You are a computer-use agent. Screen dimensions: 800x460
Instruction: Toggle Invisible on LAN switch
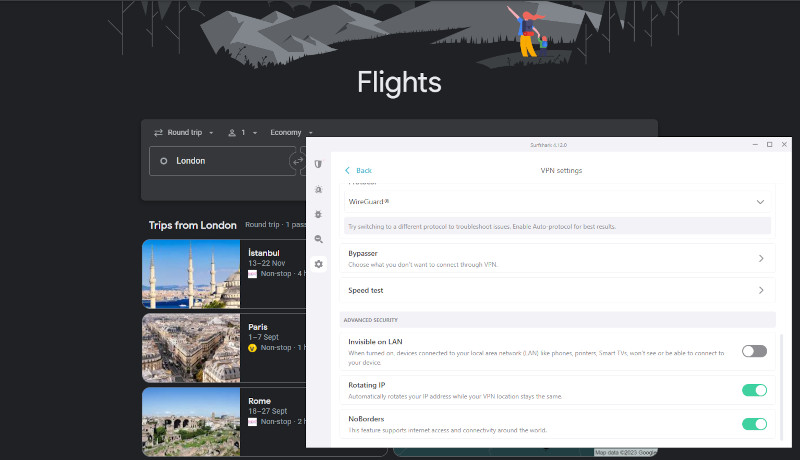(x=754, y=351)
